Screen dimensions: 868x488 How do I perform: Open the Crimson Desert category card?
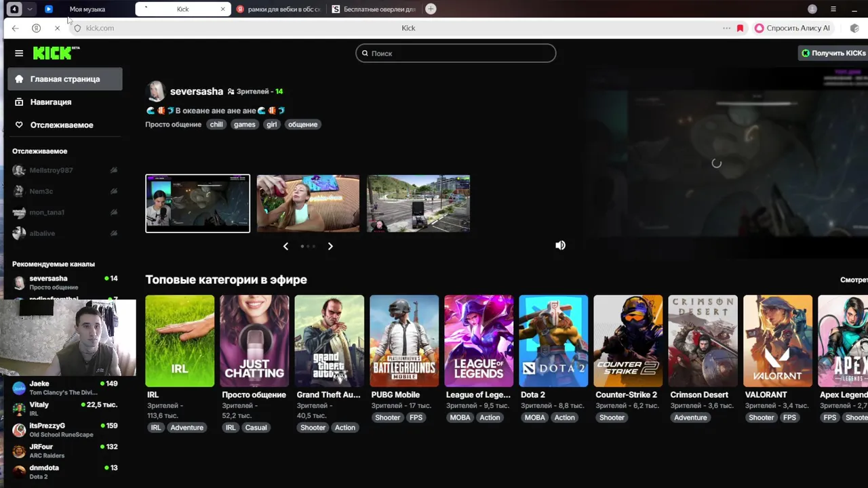click(x=703, y=341)
